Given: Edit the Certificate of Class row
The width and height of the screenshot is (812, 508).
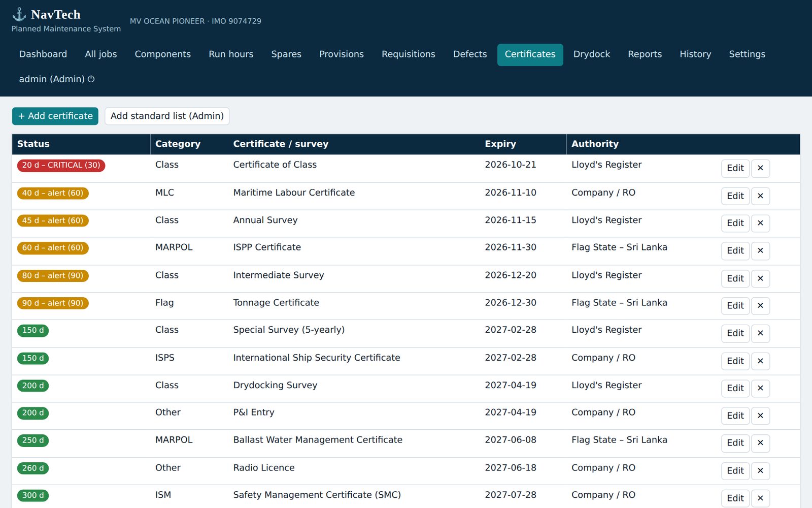Looking at the screenshot, I should tap(735, 168).
